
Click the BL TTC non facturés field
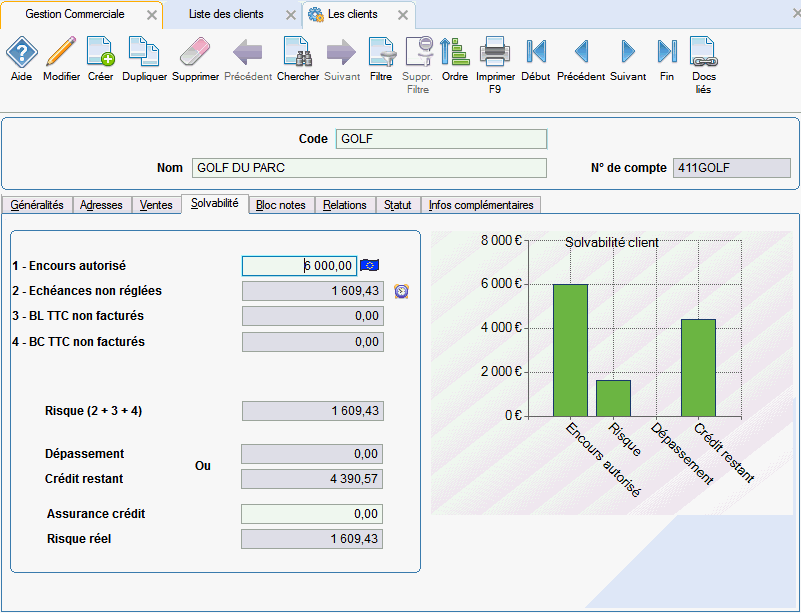point(313,316)
